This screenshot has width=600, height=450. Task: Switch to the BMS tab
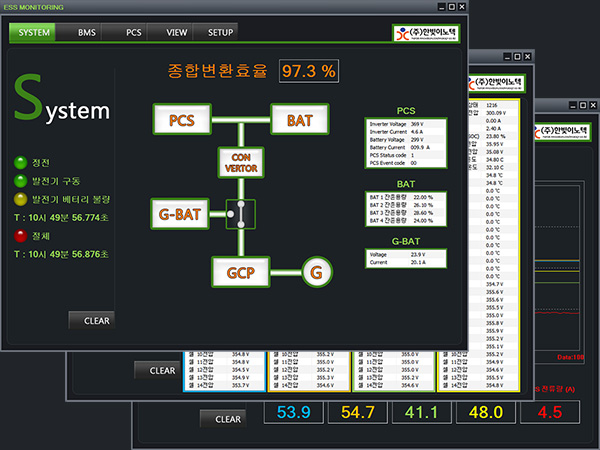[87, 33]
